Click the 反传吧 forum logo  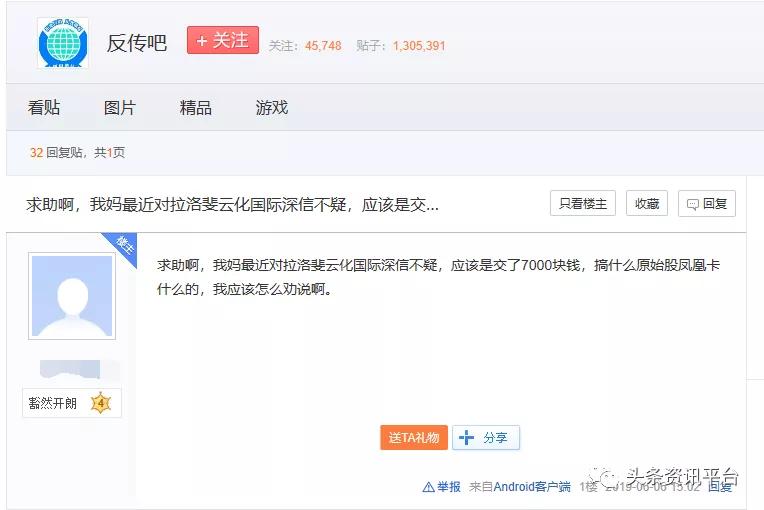point(63,43)
